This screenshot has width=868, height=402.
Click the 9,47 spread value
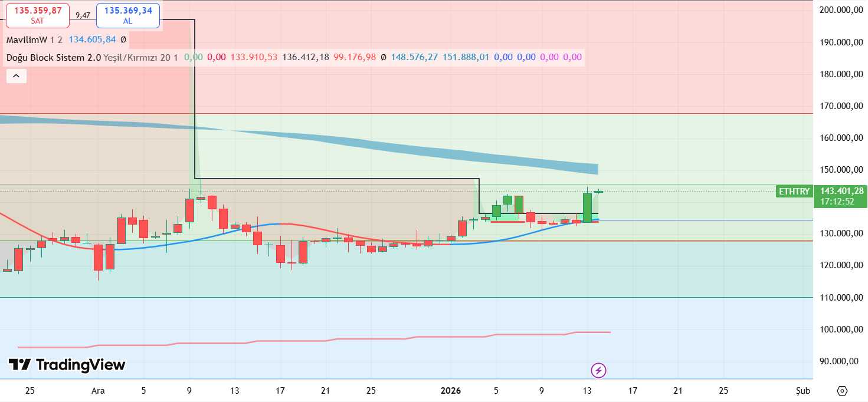[83, 15]
